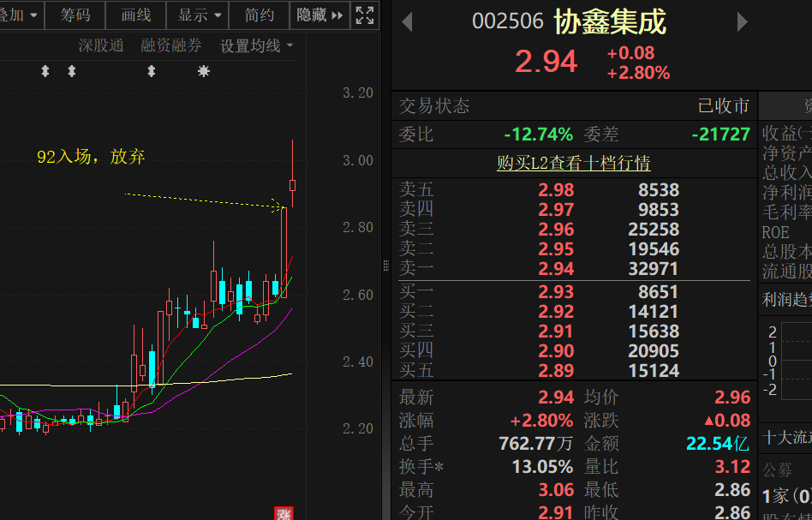Click 金额 value 22.54亿
The image size is (812, 520).
point(718,444)
